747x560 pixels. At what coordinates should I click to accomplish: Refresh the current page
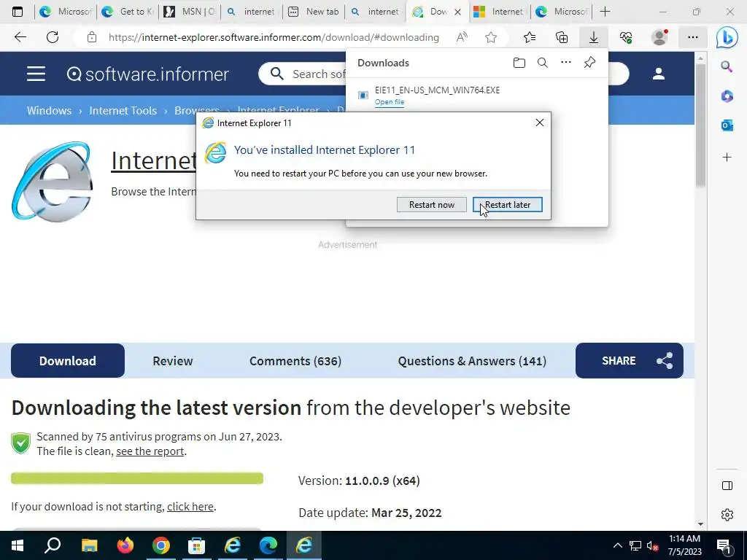coord(53,37)
